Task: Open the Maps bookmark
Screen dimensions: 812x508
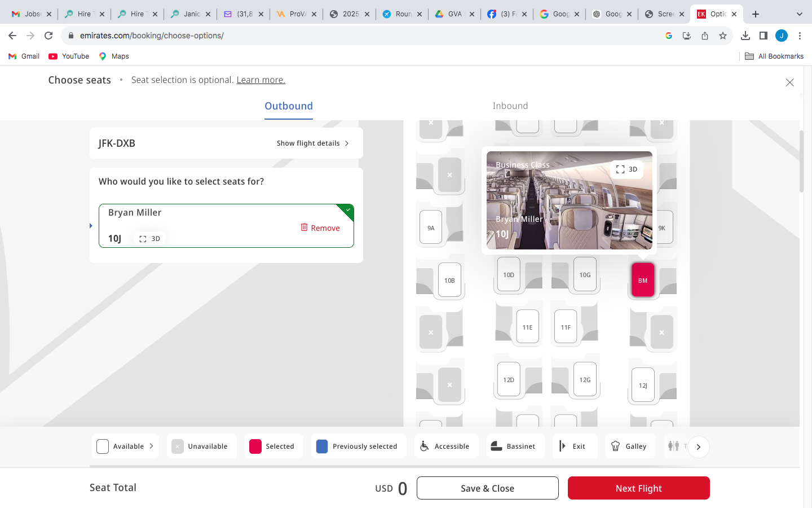Action: click(114, 56)
